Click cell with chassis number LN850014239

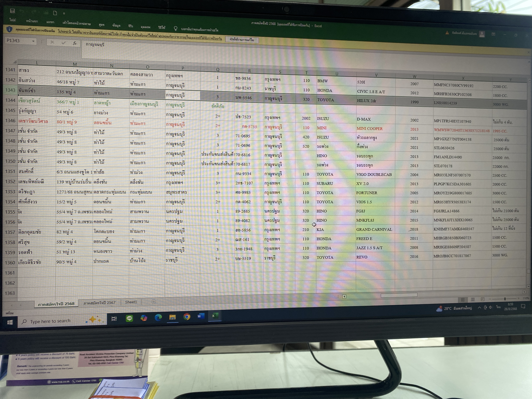coord(462,103)
